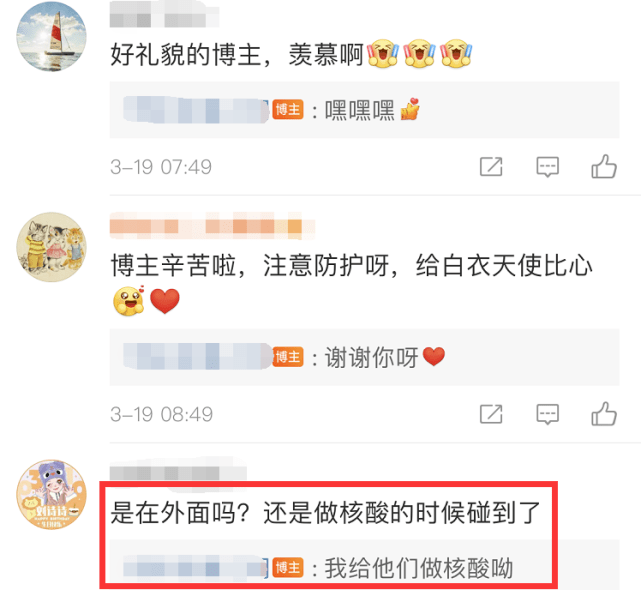Share the 07:49 comment using forward icon
The image size is (641, 590).
pyautogui.click(x=491, y=166)
